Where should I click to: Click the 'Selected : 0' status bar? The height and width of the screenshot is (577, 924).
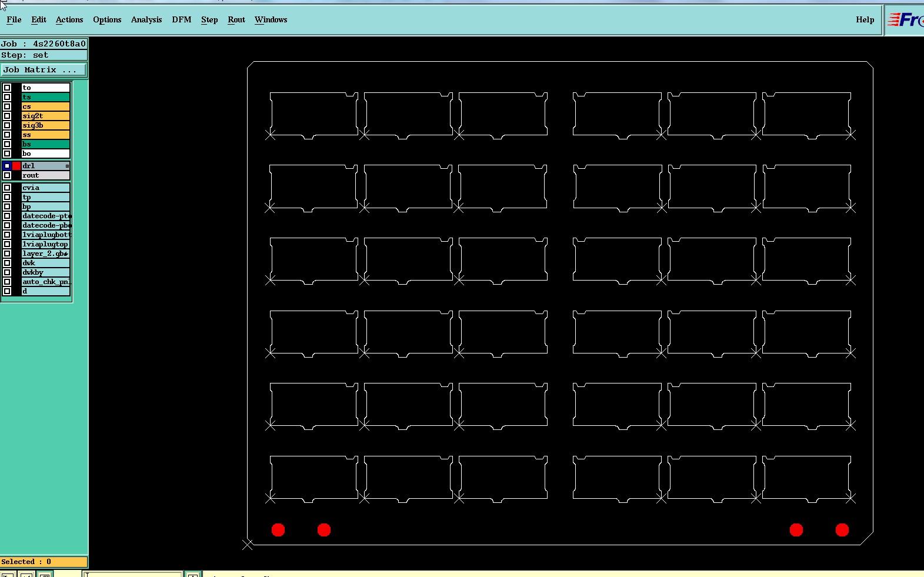(x=44, y=562)
